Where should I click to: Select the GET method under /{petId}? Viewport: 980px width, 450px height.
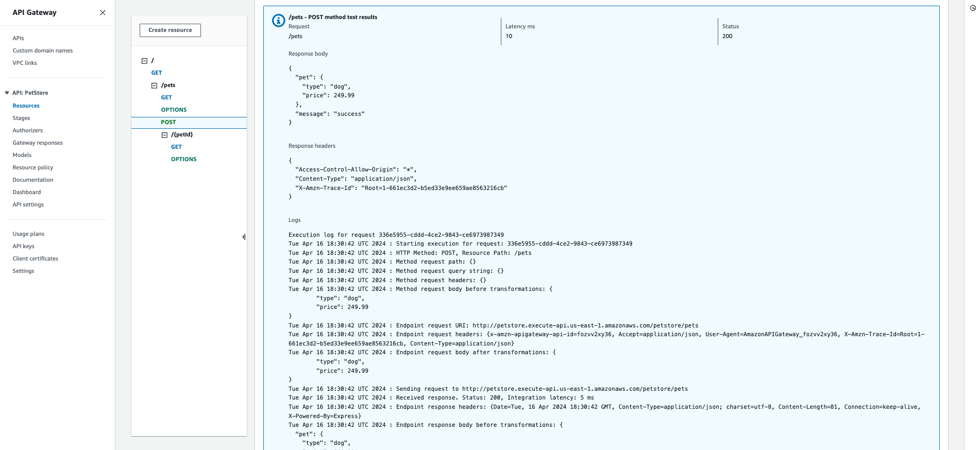[x=176, y=147]
